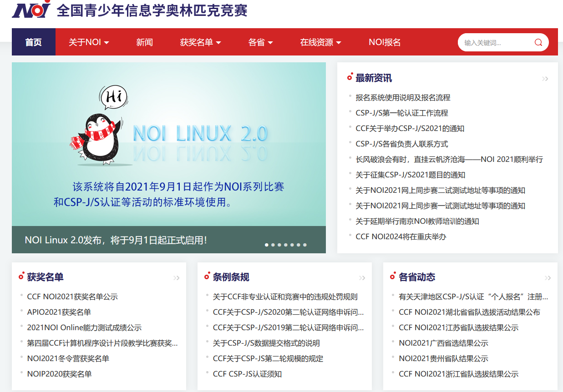Expand the 各省 navigation dropdown

tap(260, 42)
